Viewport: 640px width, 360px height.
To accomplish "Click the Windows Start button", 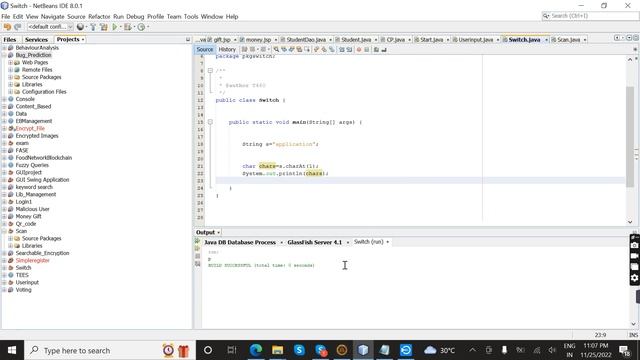I will click(12, 350).
